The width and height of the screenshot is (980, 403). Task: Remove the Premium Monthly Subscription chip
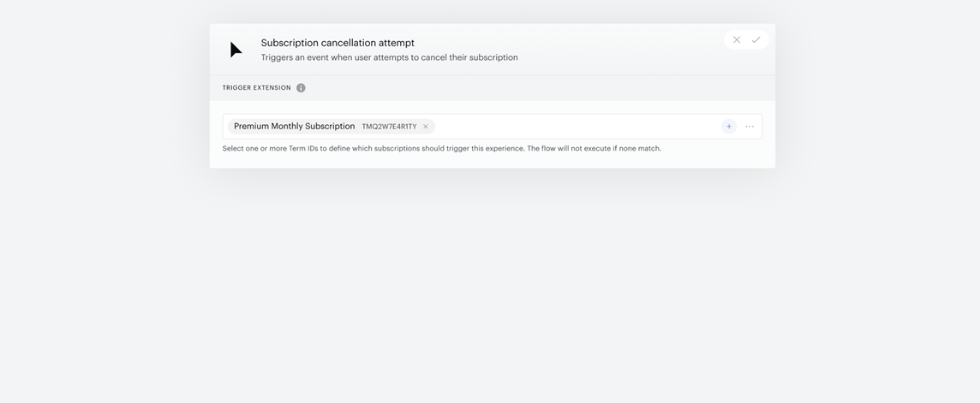click(426, 127)
